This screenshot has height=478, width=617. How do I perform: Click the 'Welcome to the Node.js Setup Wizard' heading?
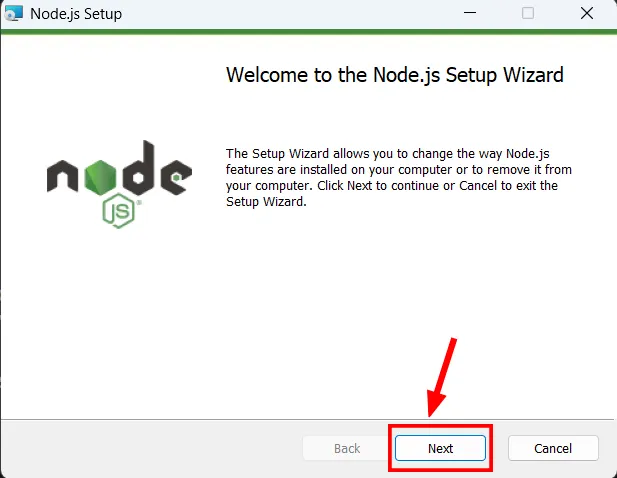click(x=395, y=75)
